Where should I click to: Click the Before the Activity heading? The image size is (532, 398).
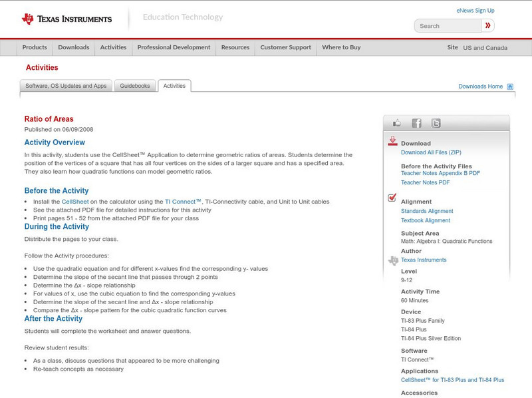(57, 190)
